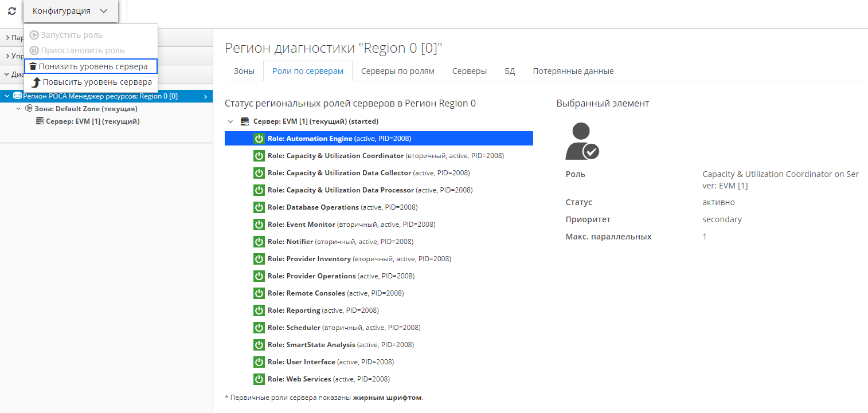Click the power icon beside the Reporting role
The height and width of the screenshot is (413, 868).
pyautogui.click(x=259, y=310)
